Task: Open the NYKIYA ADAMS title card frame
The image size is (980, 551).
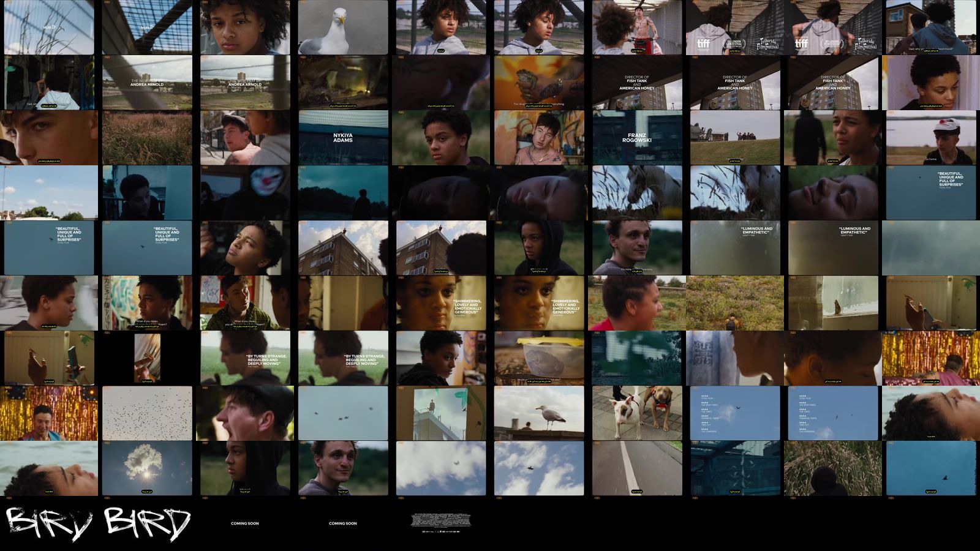Action: (343, 138)
